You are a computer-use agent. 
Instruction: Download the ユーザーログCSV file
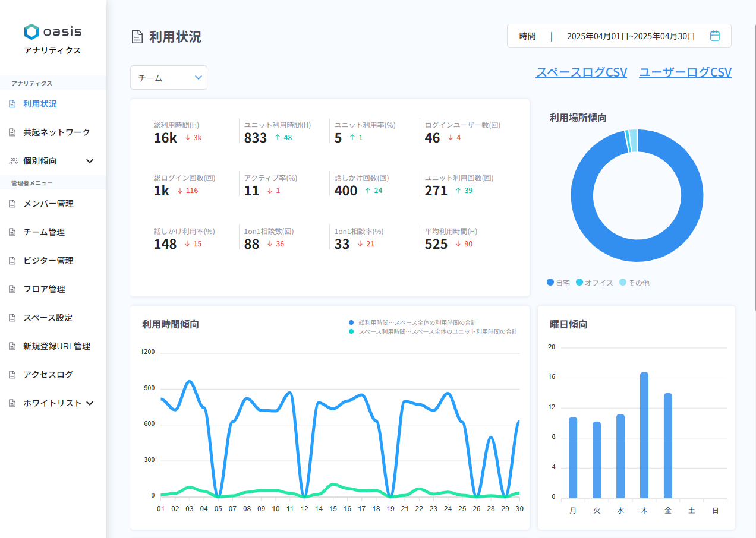click(685, 72)
